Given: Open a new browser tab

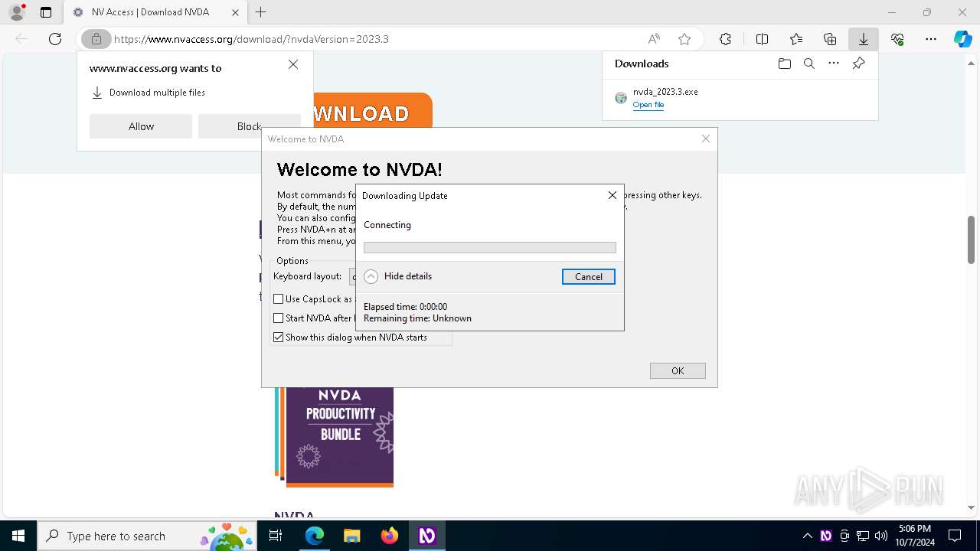Looking at the screenshot, I should [x=260, y=12].
